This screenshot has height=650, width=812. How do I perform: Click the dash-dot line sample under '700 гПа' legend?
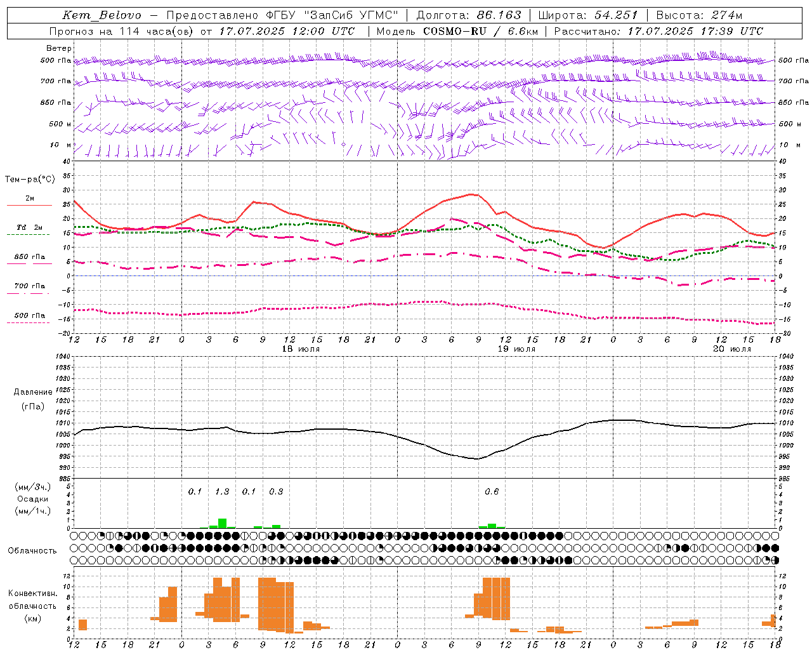point(28,293)
